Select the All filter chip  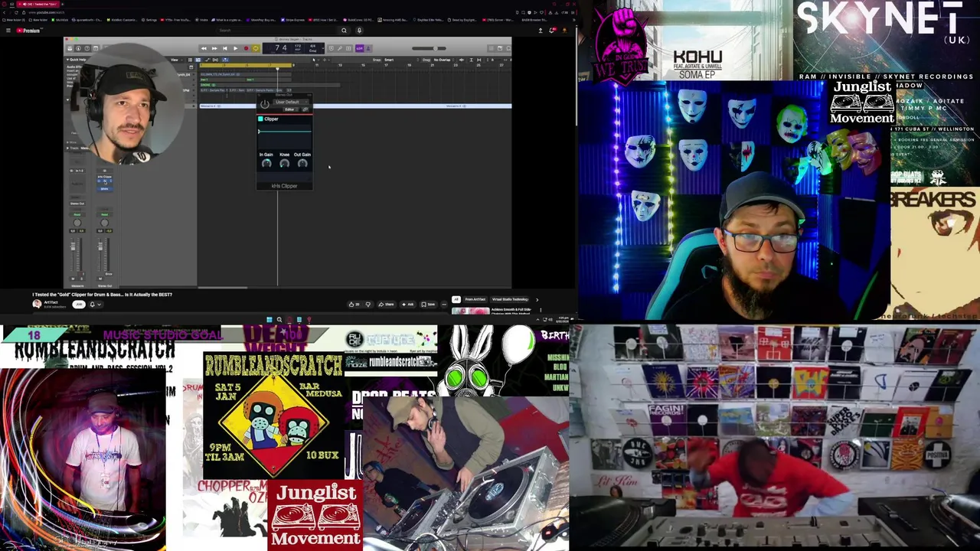click(x=456, y=299)
